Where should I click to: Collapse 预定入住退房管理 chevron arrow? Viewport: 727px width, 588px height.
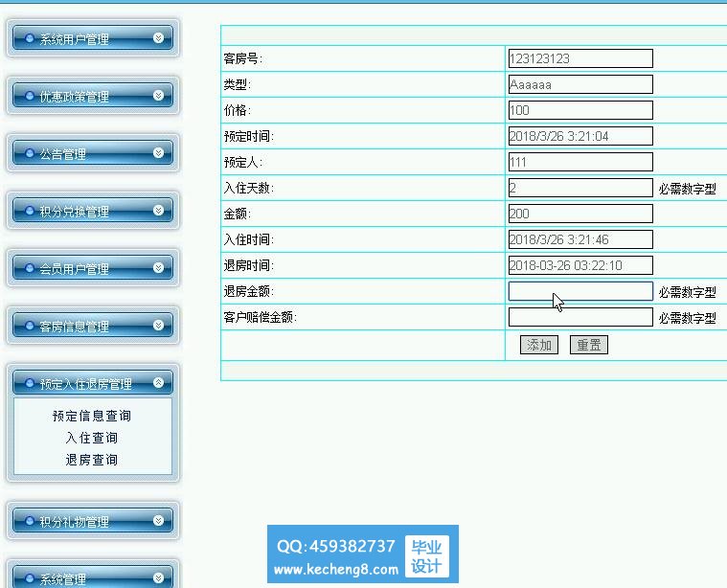(159, 382)
